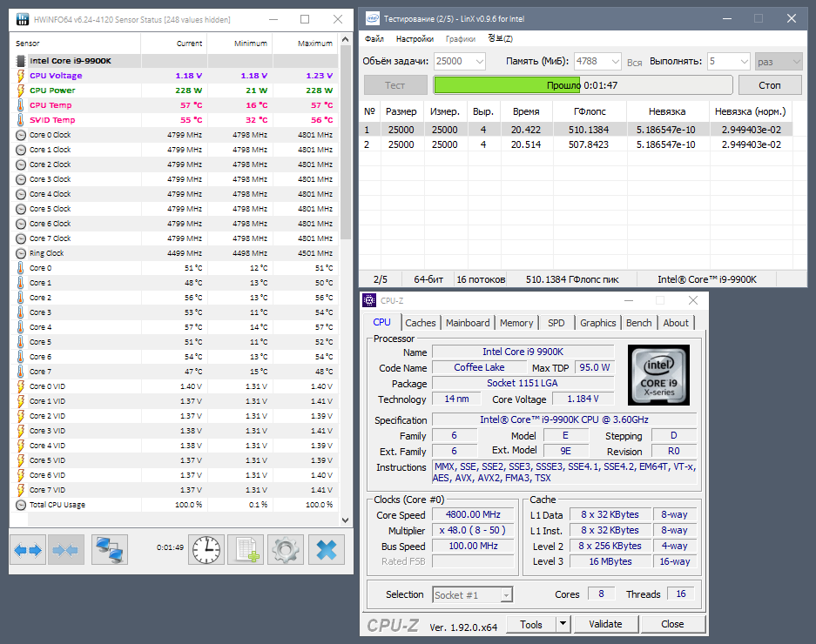Image resolution: width=816 pixels, height=644 pixels.
Task: Open the 정보(Z) menu in LinX
Action: pos(500,38)
